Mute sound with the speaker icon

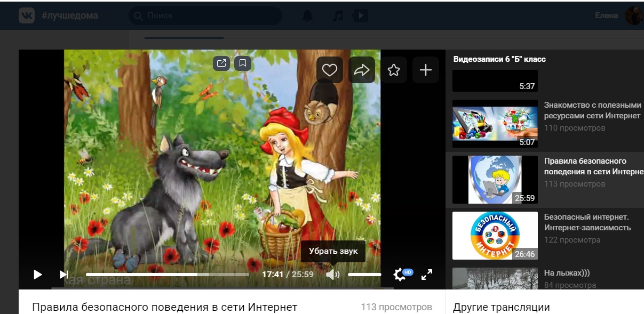332,275
